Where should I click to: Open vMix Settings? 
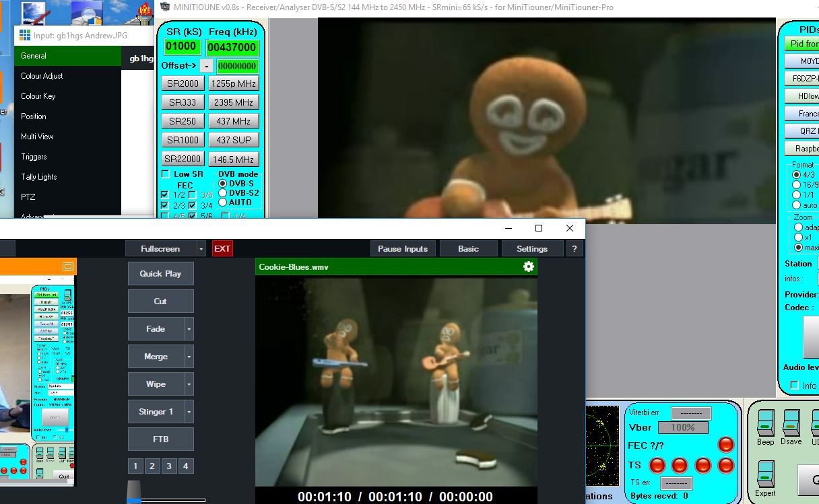(532, 249)
